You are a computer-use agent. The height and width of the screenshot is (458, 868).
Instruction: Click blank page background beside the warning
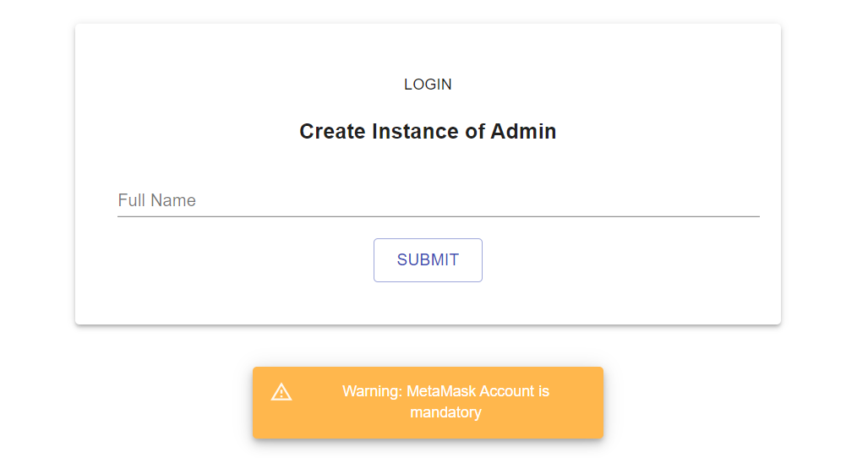(719, 403)
